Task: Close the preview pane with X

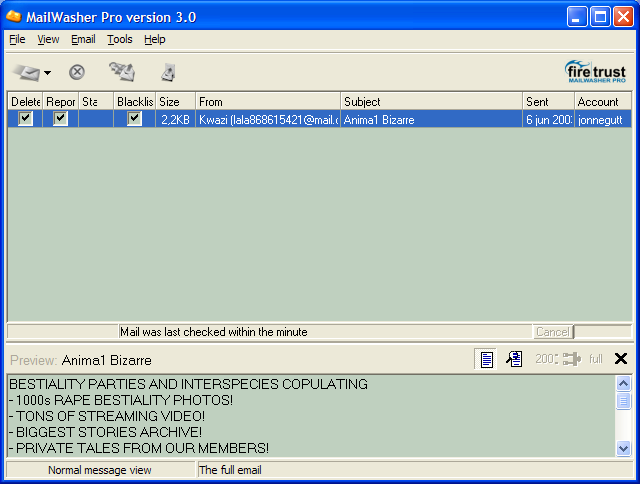Action: tap(621, 359)
